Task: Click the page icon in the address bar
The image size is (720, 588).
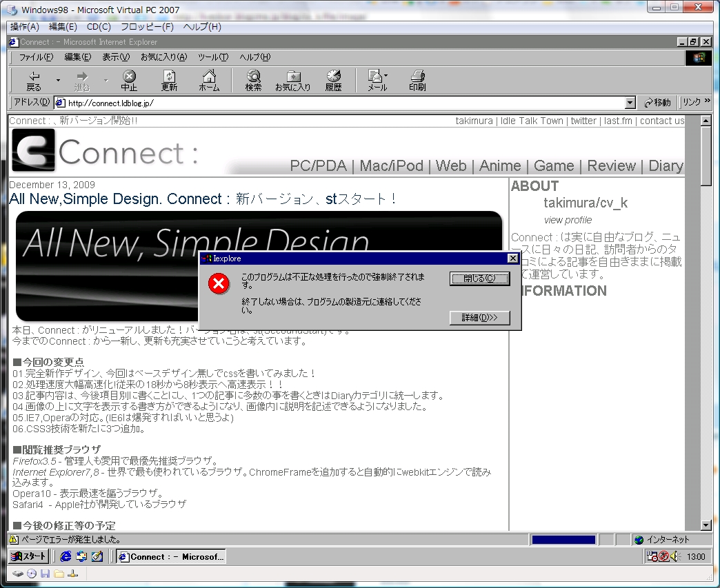Action: [60, 103]
